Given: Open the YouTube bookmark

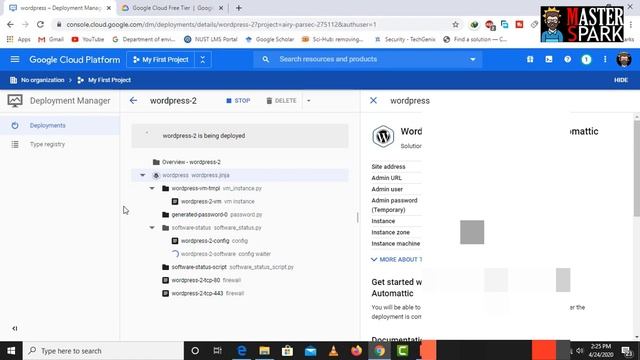Looking at the screenshot, I should (x=88, y=39).
